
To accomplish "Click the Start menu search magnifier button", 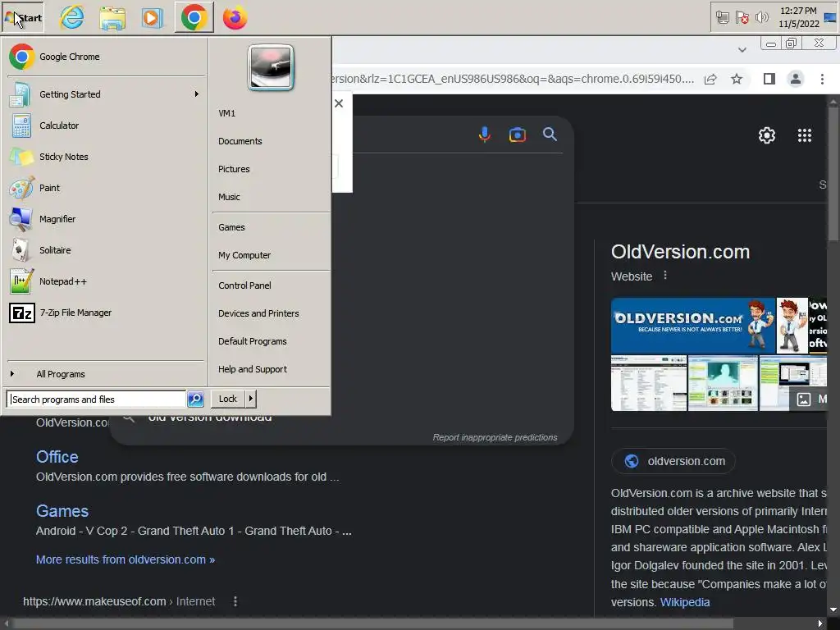I will (x=195, y=399).
